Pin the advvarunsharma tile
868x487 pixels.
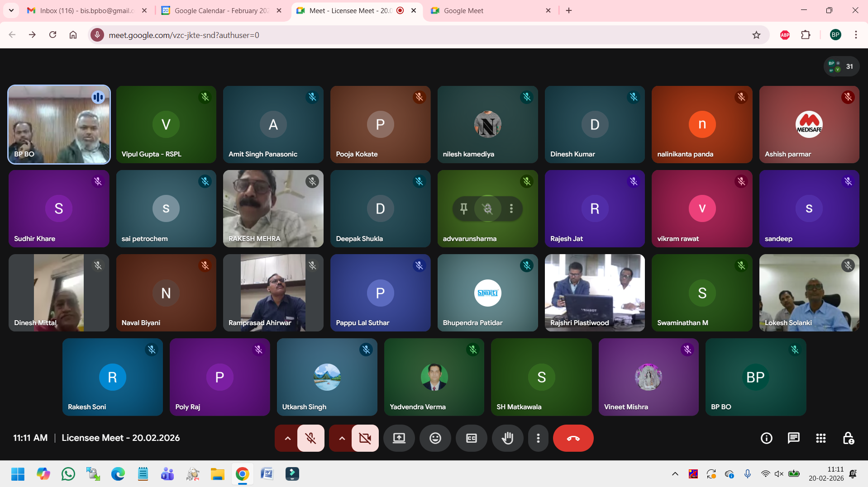pyautogui.click(x=463, y=208)
